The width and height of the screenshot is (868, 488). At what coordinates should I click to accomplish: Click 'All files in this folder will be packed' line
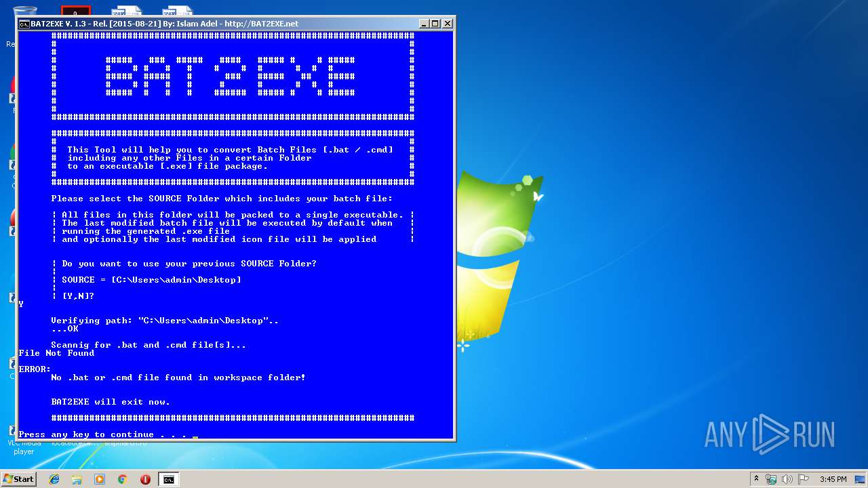[233, 215]
